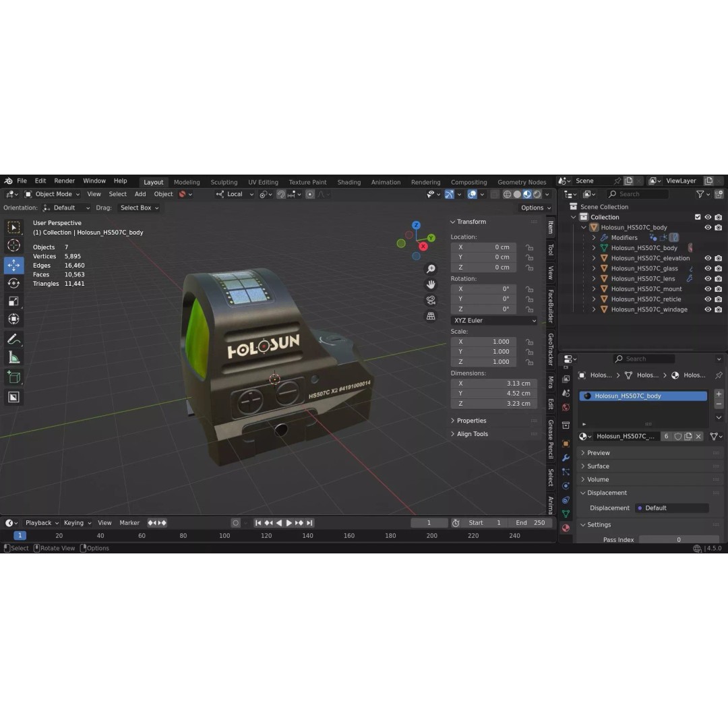
Task: Select rendered viewport shading
Action: point(537,194)
